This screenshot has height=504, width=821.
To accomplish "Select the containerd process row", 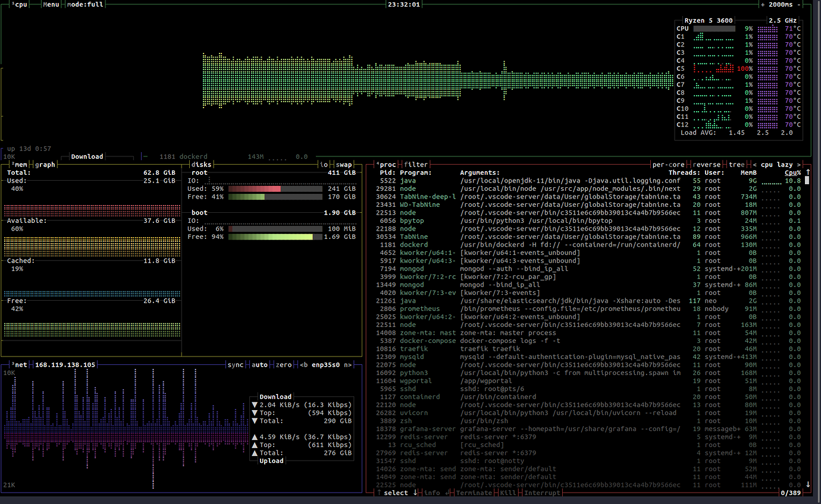I will coord(590,397).
